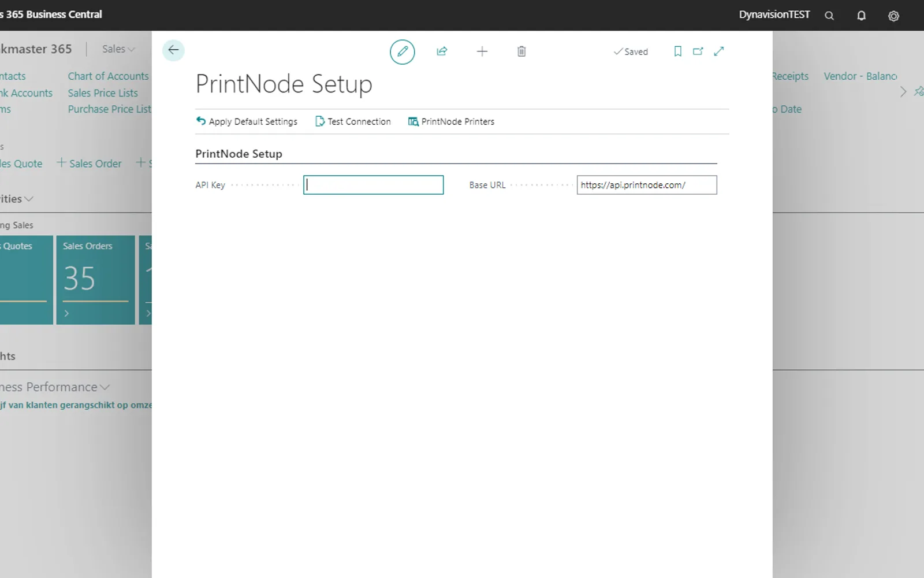This screenshot has width=924, height=578.
Task: Bookmark this page with the bookmark icon
Action: click(678, 51)
